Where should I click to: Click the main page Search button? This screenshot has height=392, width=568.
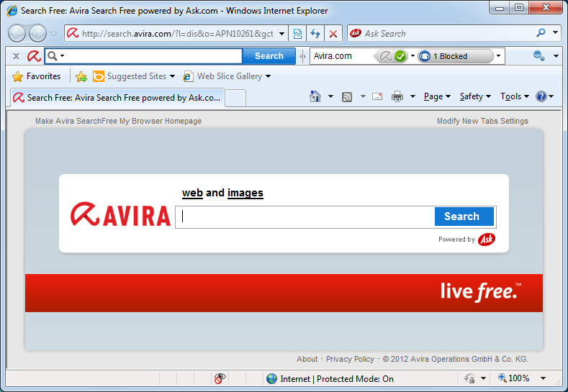464,216
